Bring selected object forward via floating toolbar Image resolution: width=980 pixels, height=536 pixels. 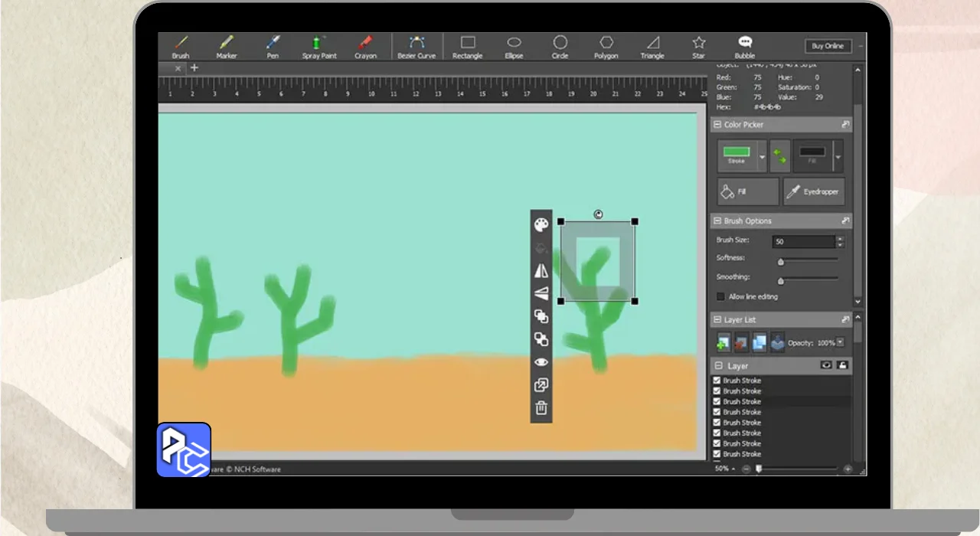click(x=541, y=316)
